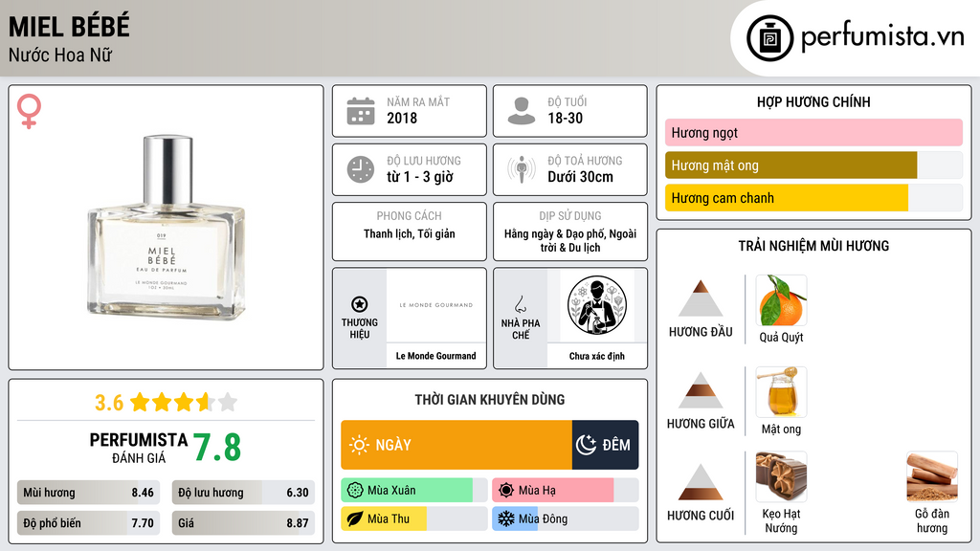
Task: Click the orange Ngày daytime bar
Action: click(x=457, y=445)
